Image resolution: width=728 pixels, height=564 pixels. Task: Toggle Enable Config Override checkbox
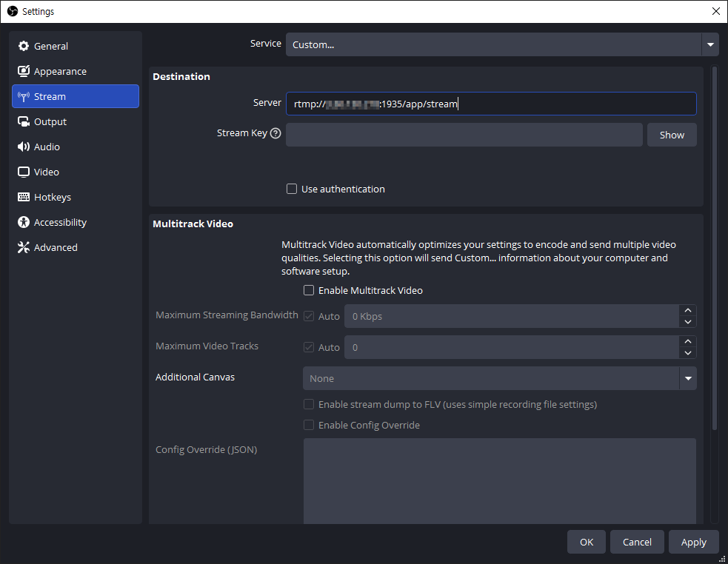click(x=309, y=426)
